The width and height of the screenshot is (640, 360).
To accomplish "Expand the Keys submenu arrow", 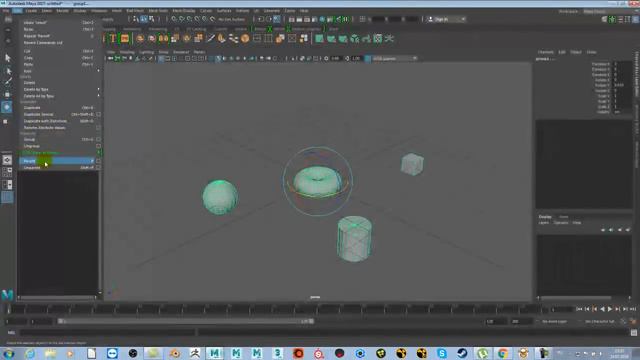I will (x=98, y=71).
